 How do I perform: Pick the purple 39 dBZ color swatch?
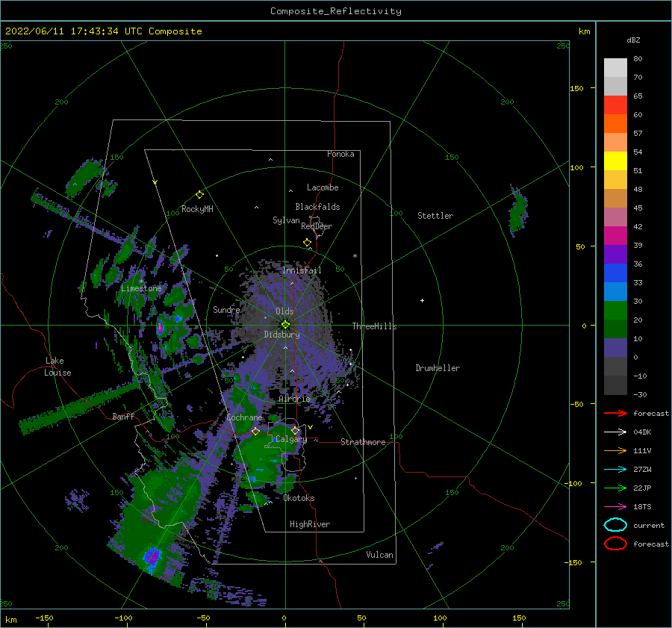[615, 255]
